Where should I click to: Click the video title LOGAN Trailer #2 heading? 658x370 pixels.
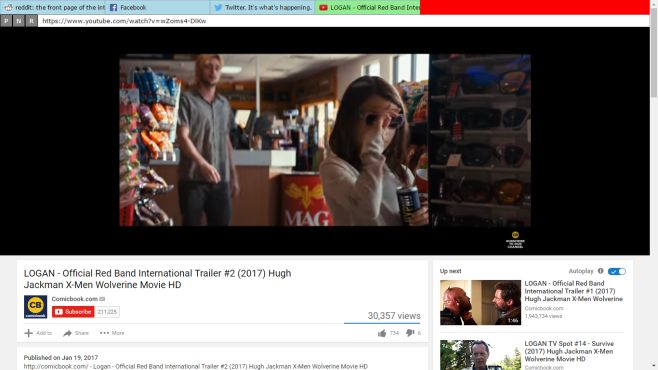(x=157, y=279)
